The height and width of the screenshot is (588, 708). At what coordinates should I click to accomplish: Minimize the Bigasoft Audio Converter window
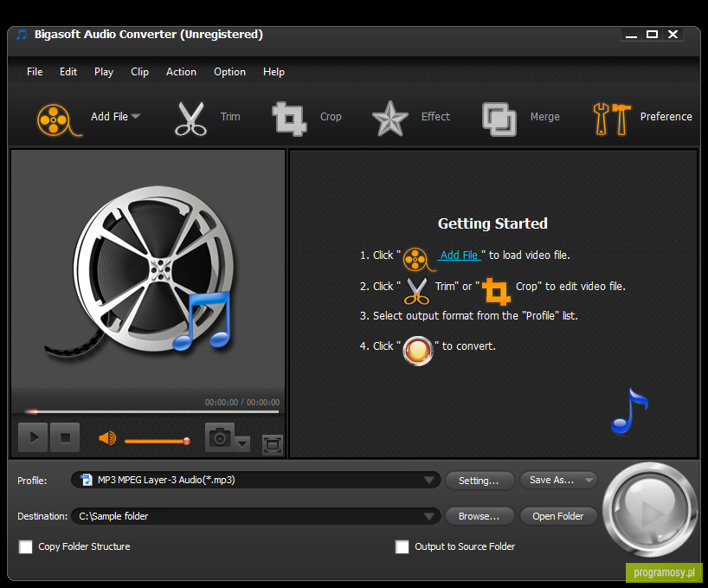pyautogui.click(x=631, y=35)
